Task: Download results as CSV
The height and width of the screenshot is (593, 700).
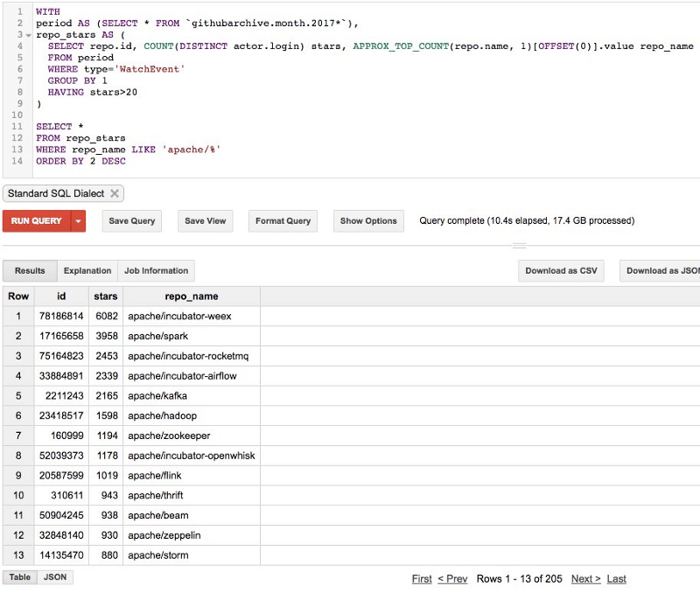Action: coord(561,271)
